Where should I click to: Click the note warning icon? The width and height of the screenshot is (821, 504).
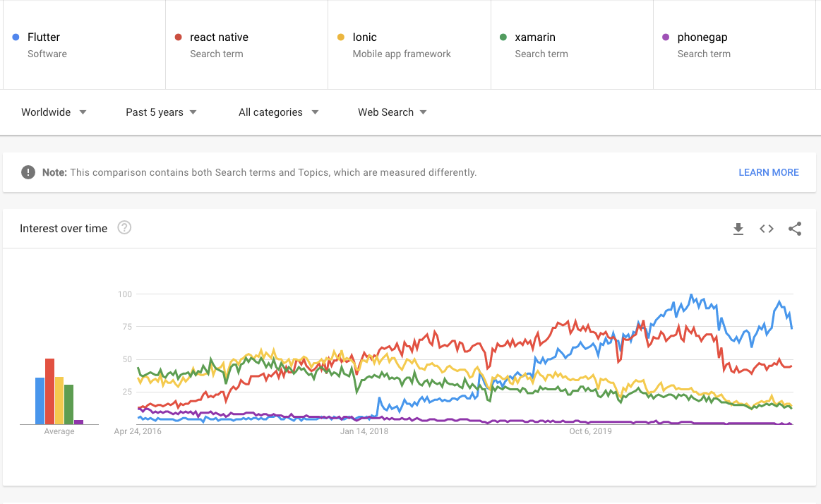[x=28, y=172]
